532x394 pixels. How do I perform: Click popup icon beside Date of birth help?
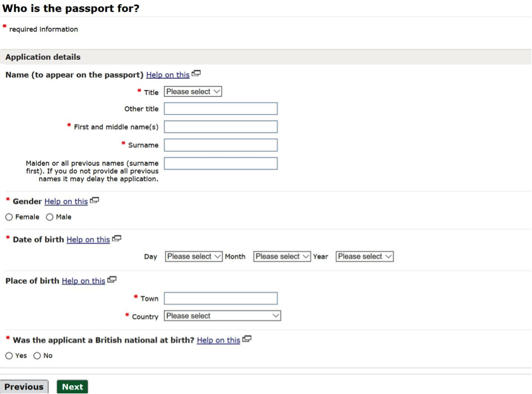[117, 238]
